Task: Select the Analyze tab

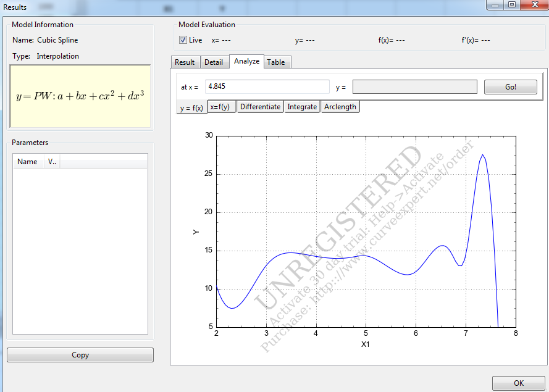Action: (x=246, y=62)
